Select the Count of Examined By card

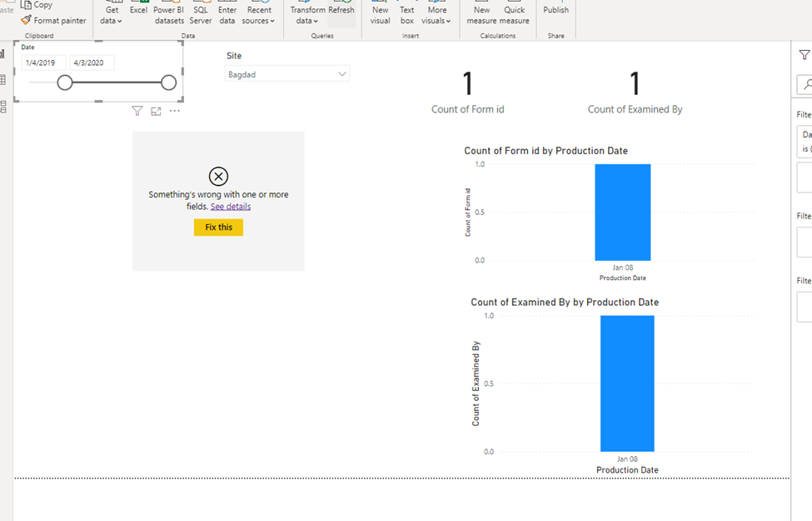pyautogui.click(x=635, y=93)
